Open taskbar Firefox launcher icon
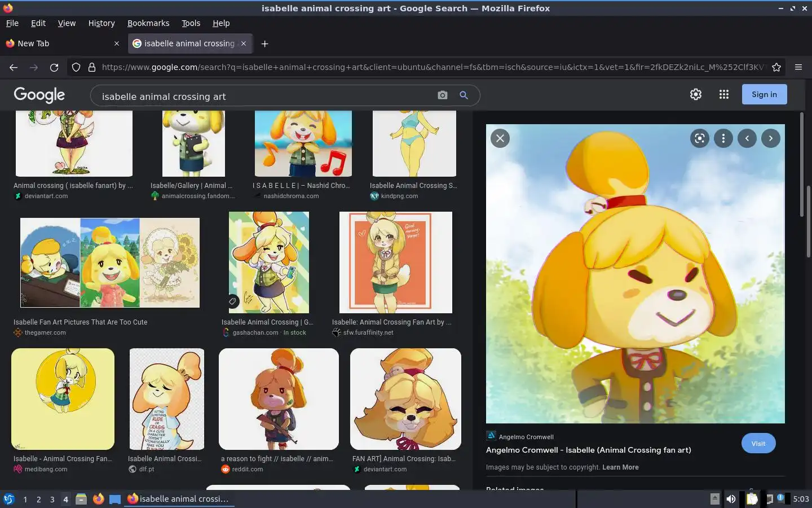This screenshot has width=812, height=508. click(x=98, y=499)
